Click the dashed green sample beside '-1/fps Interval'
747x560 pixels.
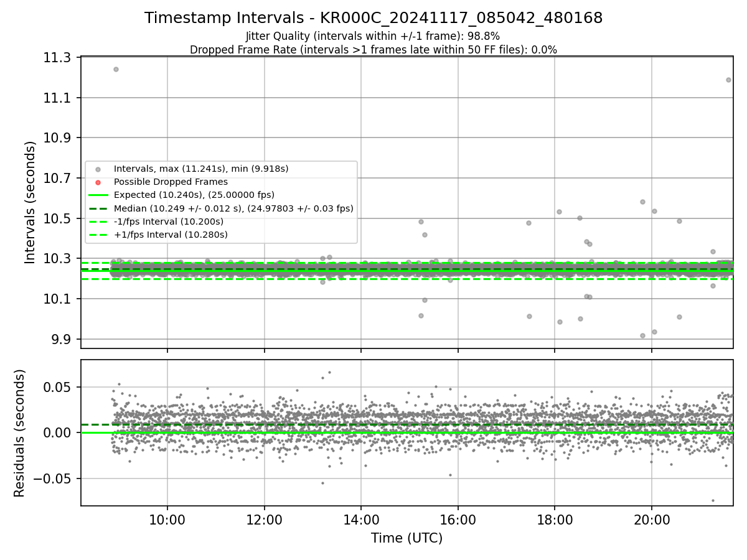97,222
